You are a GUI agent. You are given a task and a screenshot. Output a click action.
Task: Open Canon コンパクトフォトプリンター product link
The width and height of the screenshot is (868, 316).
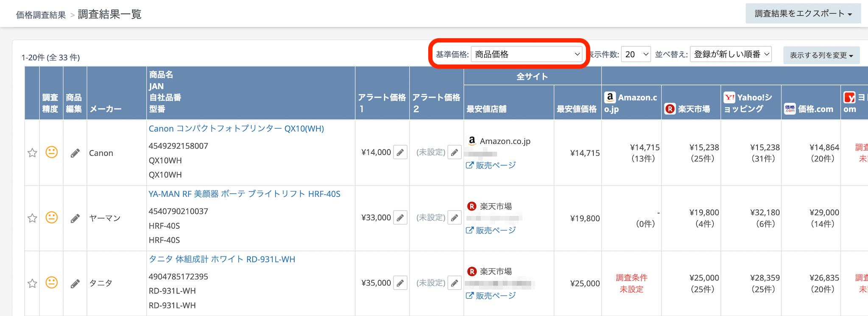pyautogui.click(x=236, y=129)
